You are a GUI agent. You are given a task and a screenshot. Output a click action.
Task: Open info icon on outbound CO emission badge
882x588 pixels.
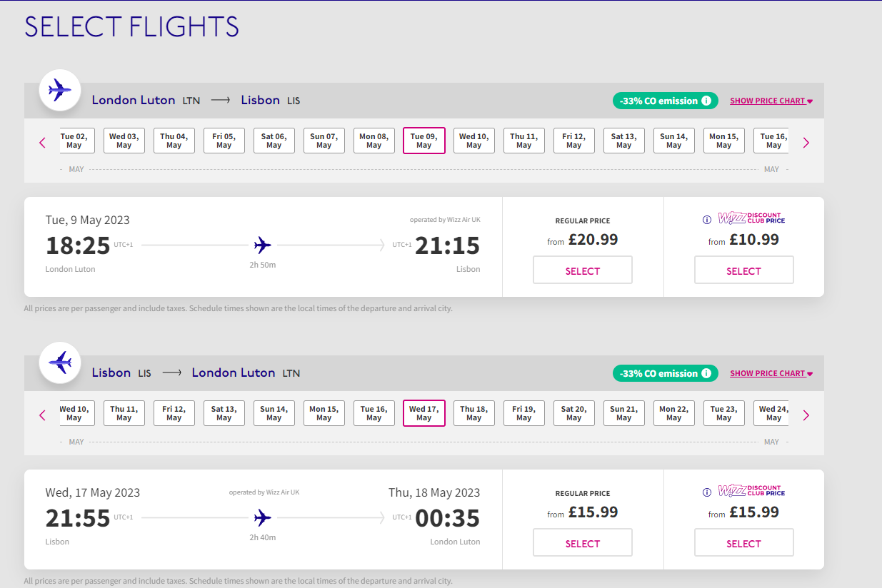(x=706, y=101)
